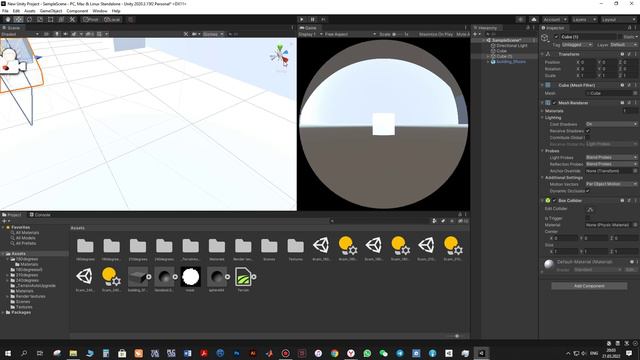Open the Free Aspect dropdown
The height and width of the screenshot is (360, 640).
pos(350,34)
